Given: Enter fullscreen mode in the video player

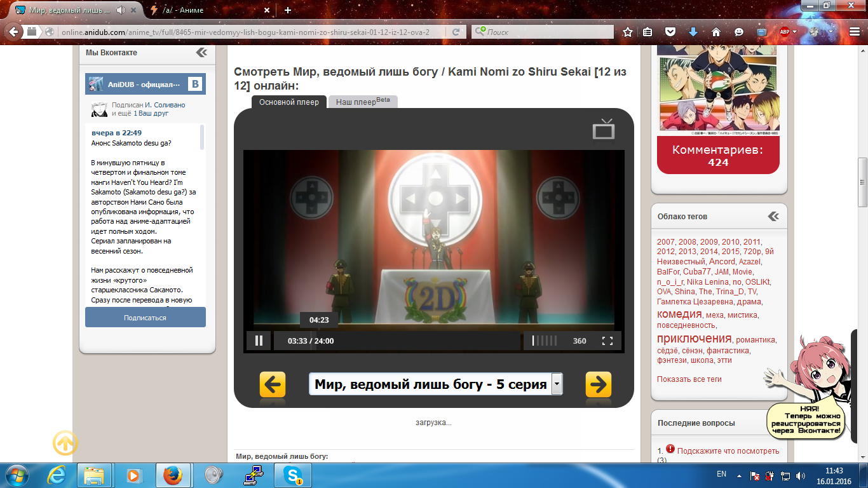Looking at the screenshot, I should (607, 341).
